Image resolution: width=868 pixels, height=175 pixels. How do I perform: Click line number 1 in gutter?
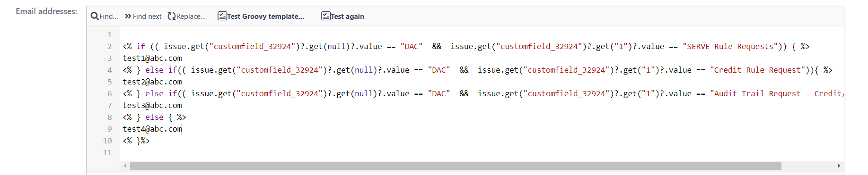[109, 34]
